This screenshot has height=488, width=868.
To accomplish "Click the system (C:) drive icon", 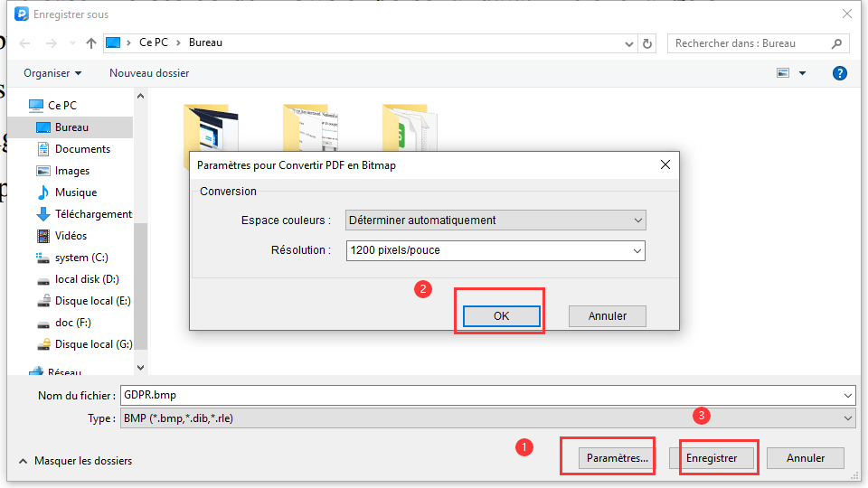I will [43, 258].
